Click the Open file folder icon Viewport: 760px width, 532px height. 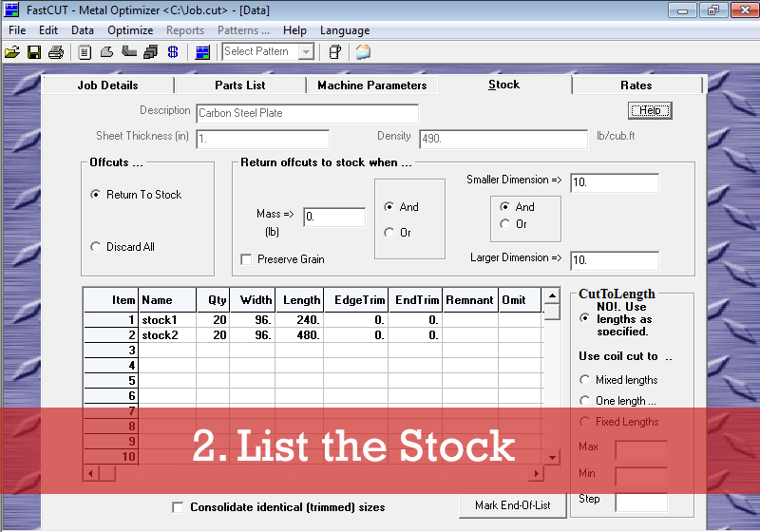pyautogui.click(x=12, y=52)
